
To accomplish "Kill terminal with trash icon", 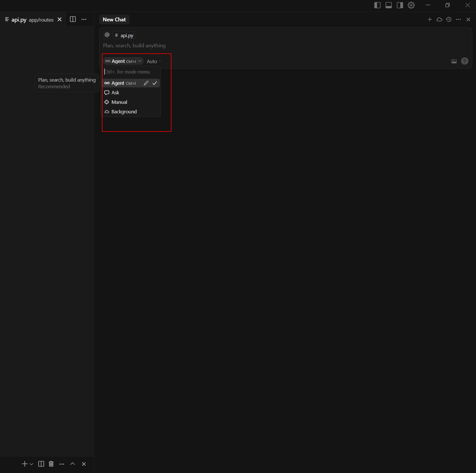I will pyautogui.click(x=51, y=464).
